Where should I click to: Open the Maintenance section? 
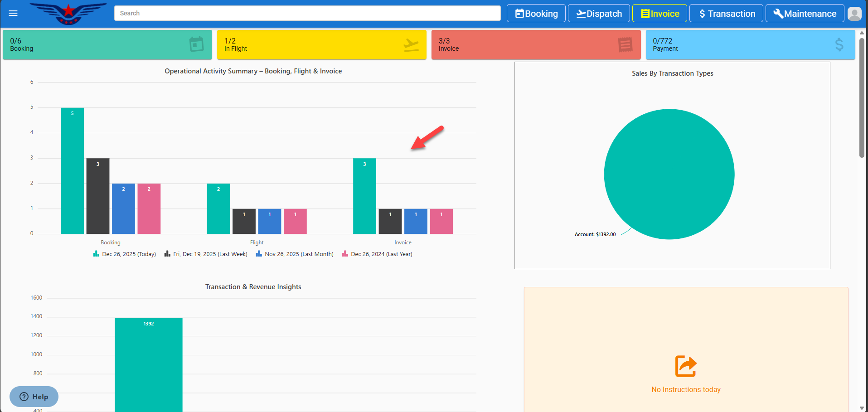805,14
